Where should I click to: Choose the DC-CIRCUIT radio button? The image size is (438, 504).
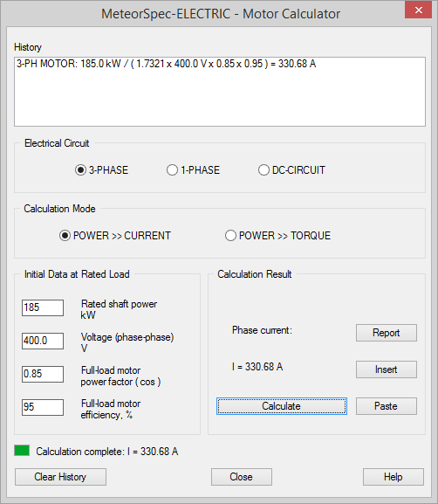click(291, 170)
